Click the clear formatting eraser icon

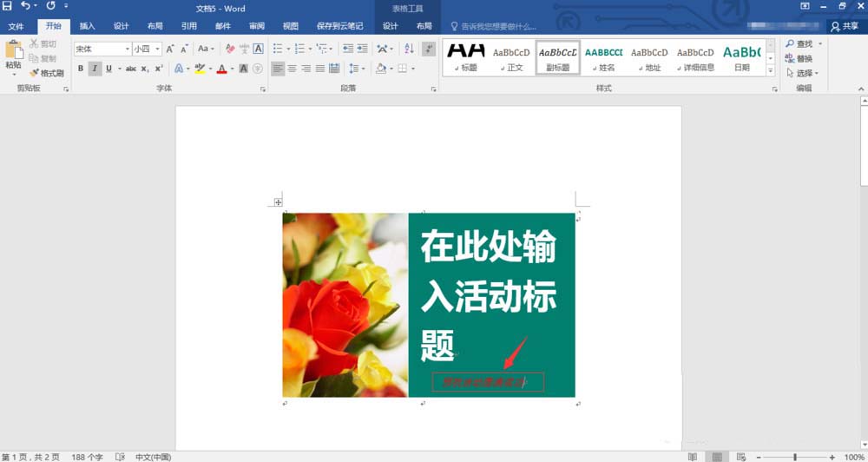[230, 49]
